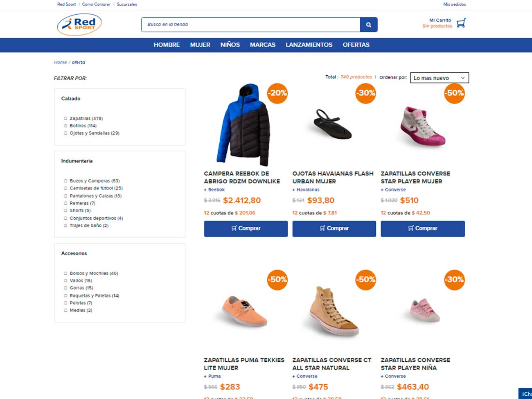Click into the store search field

pyautogui.click(x=250, y=25)
